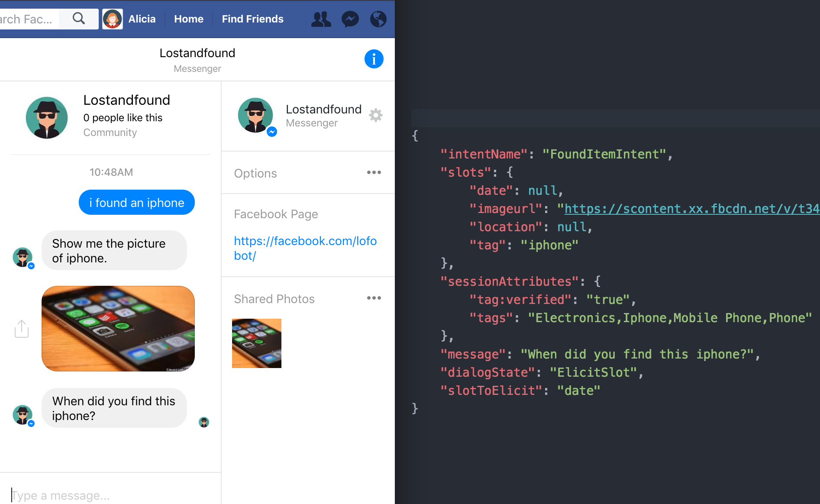Click the 'Facebook Page' section label
This screenshot has width=820, height=504.
pos(276,214)
